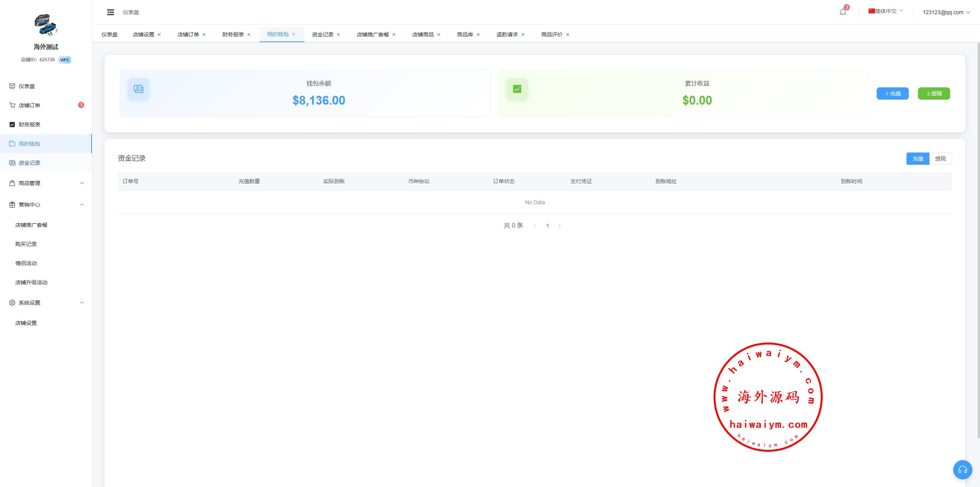
Task: Switch fund records to 充值 toggle
Action: (x=918, y=159)
